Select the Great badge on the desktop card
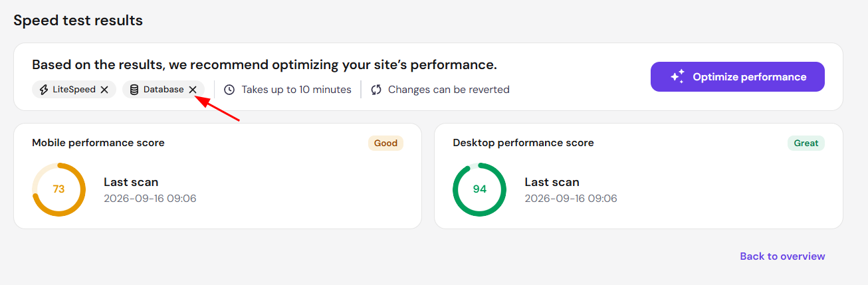The height and width of the screenshot is (285, 868). (806, 143)
